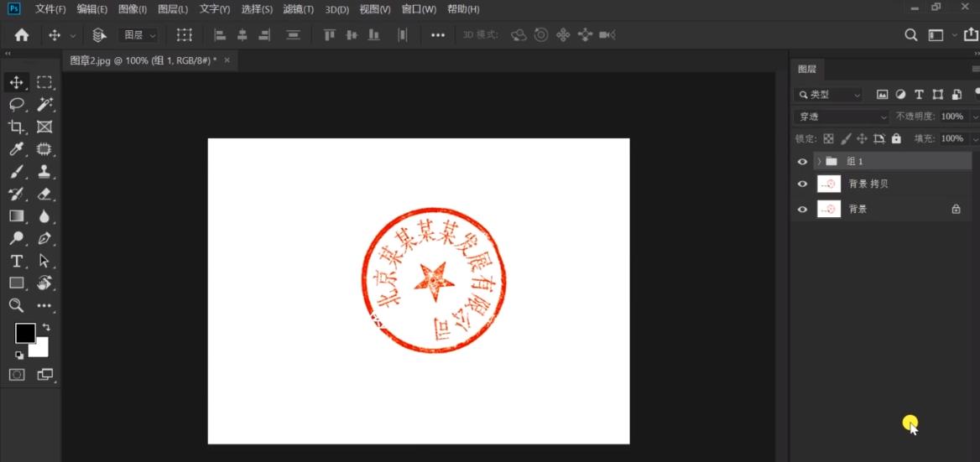The width and height of the screenshot is (980, 462).
Task: Open the 类型 layer filter dropdown
Action: pyautogui.click(x=829, y=95)
